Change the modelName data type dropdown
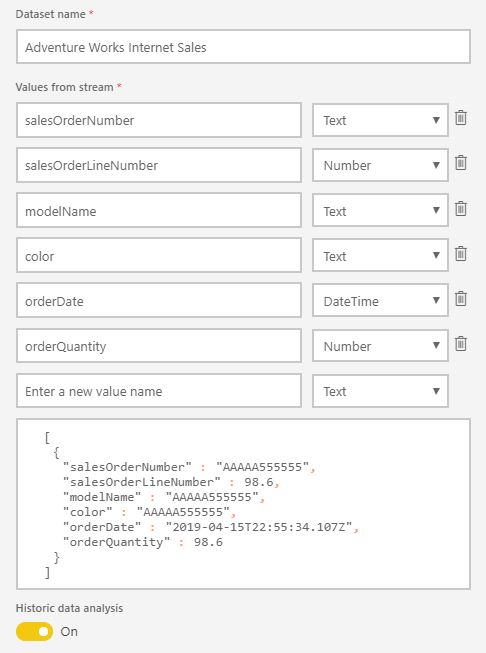Image resolution: width=486 pixels, height=653 pixels. coord(380,210)
